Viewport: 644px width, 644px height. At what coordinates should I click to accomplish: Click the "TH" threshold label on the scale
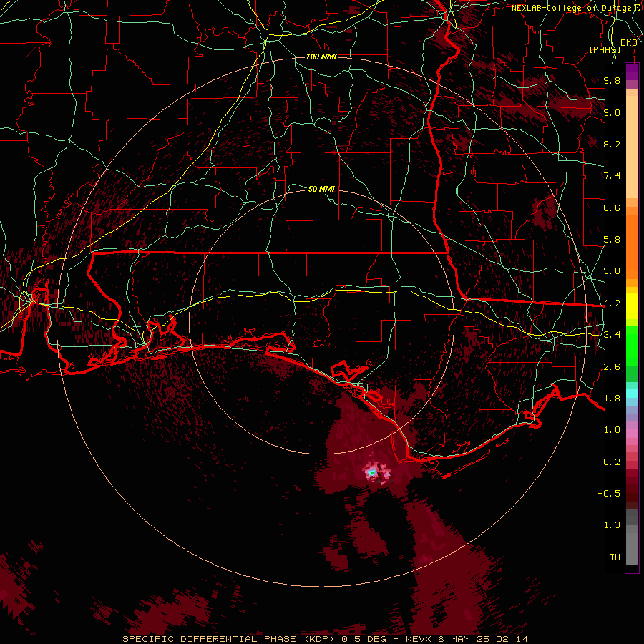point(615,557)
